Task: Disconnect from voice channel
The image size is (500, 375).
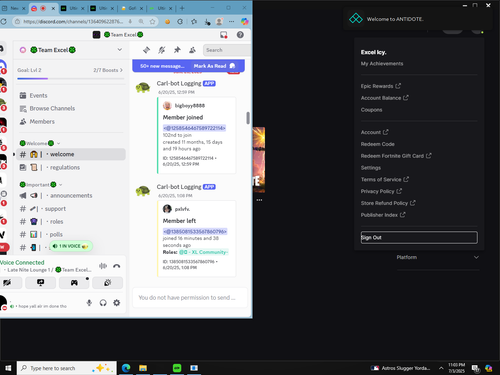Action: tap(117, 266)
